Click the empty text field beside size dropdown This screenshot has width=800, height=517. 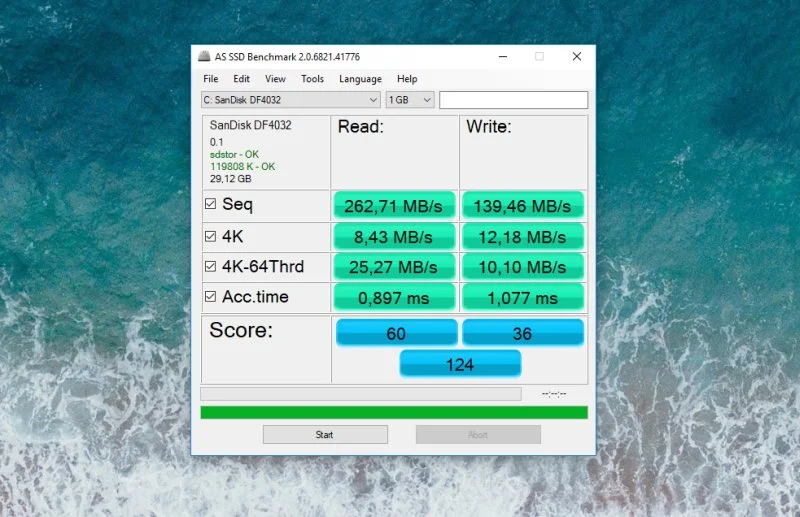point(513,100)
